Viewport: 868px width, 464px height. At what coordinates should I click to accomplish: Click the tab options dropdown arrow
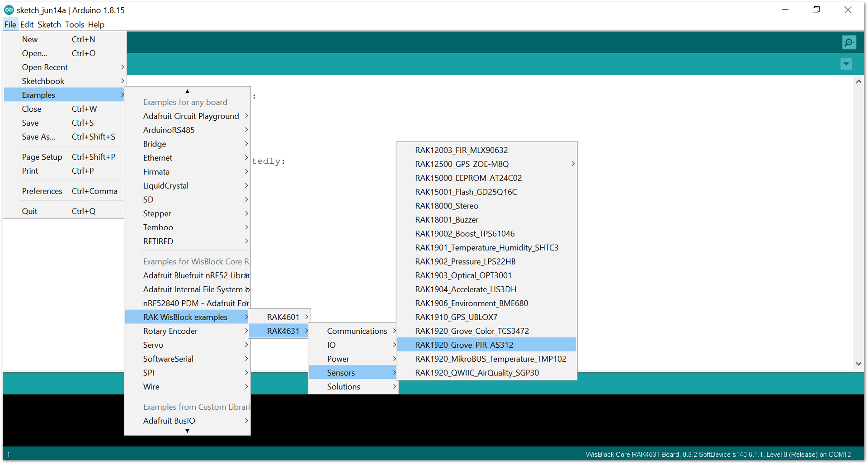click(x=846, y=64)
